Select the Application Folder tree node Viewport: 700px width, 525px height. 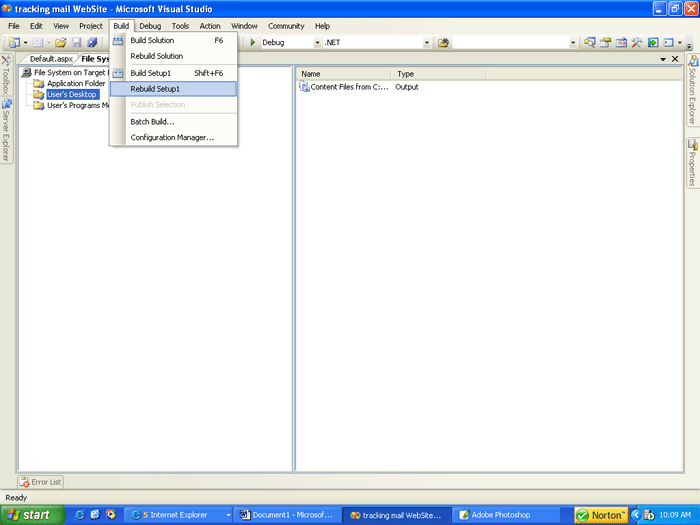pos(76,83)
